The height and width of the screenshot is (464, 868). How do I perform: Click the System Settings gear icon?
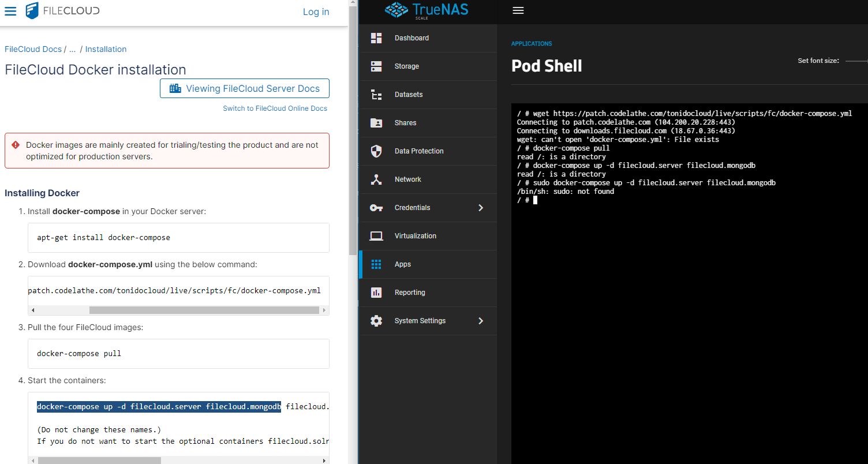tap(376, 321)
